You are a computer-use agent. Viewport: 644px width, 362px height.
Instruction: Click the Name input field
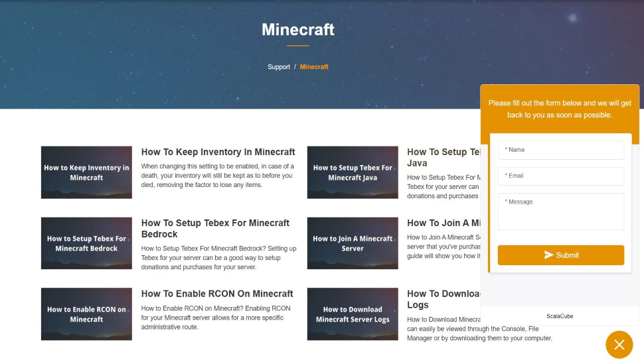pyautogui.click(x=560, y=150)
